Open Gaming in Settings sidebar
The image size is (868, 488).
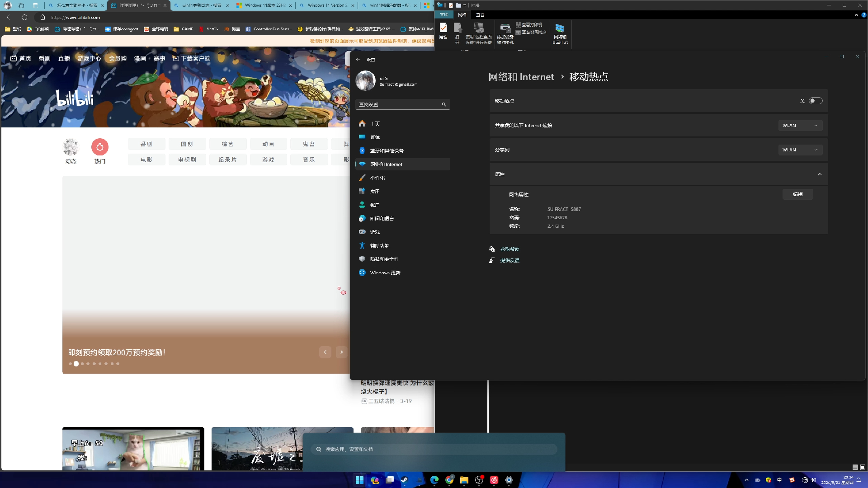point(402,232)
